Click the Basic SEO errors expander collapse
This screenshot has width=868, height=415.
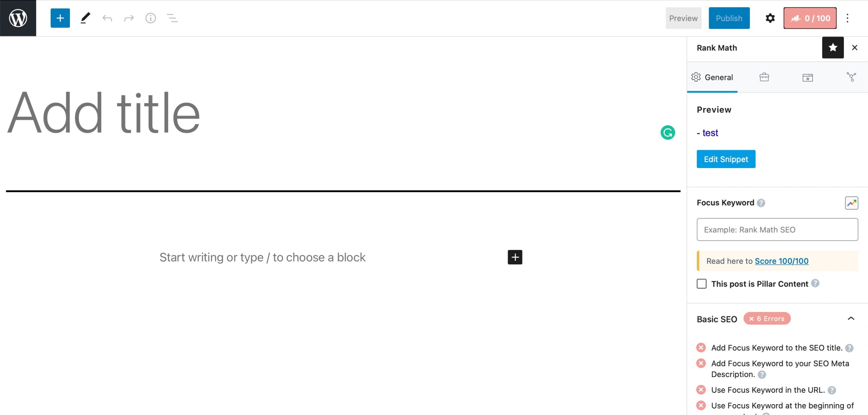coord(851,318)
